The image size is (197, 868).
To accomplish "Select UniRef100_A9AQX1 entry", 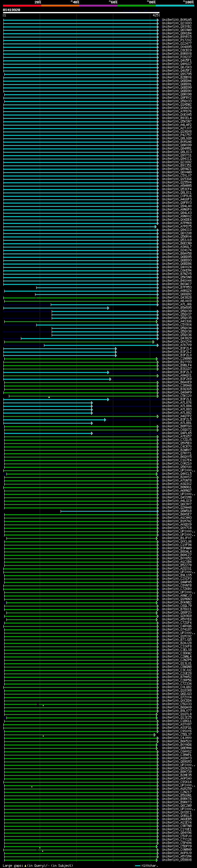I will (x=177, y=376).
